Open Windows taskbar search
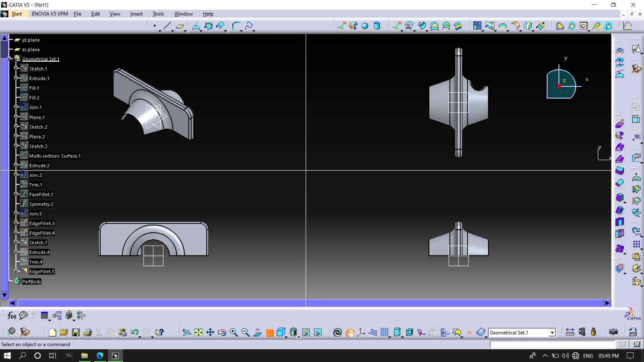 [22, 356]
